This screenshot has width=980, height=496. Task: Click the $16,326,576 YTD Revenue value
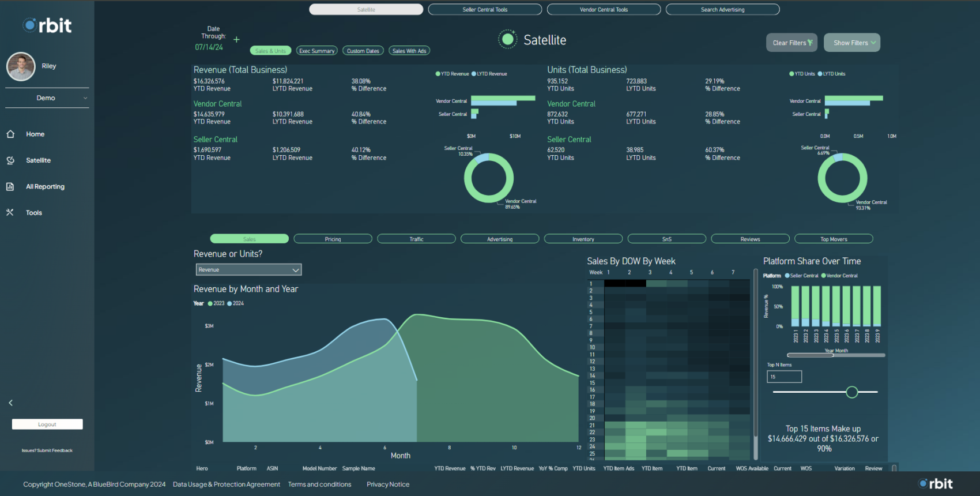209,81
